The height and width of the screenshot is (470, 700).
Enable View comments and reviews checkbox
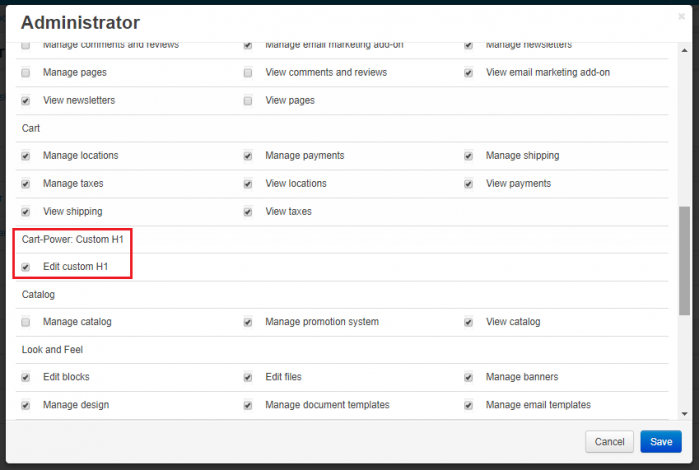pyautogui.click(x=248, y=72)
